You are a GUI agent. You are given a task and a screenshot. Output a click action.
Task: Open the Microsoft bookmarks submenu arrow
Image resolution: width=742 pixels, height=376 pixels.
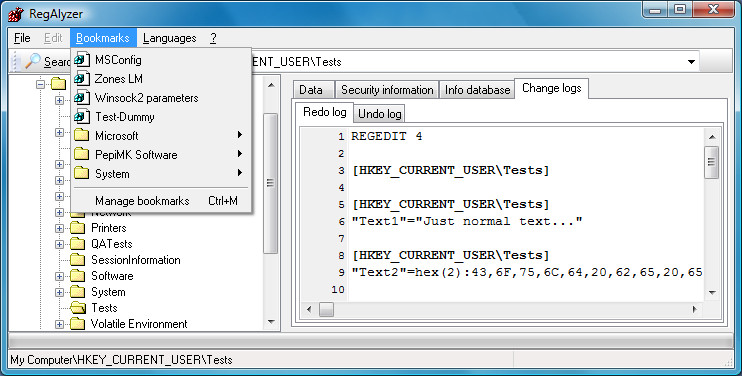(240, 135)
